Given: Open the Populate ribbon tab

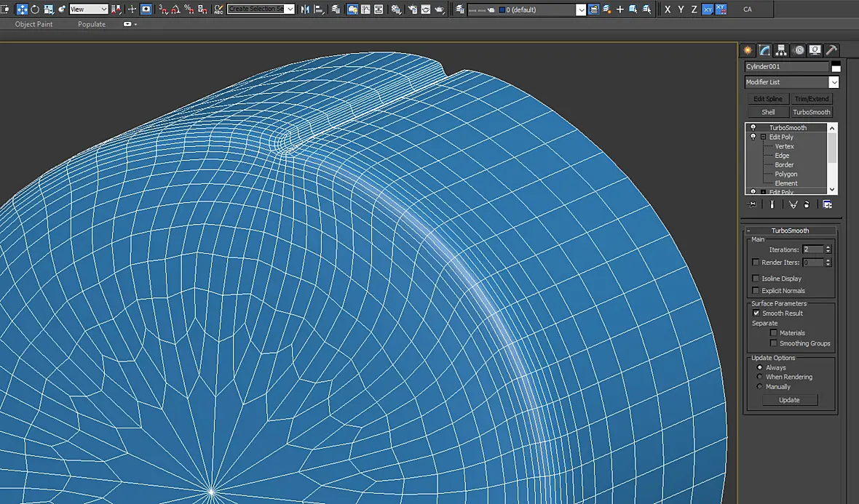Looking at the screenshot, I should click(x=92, y=24).
